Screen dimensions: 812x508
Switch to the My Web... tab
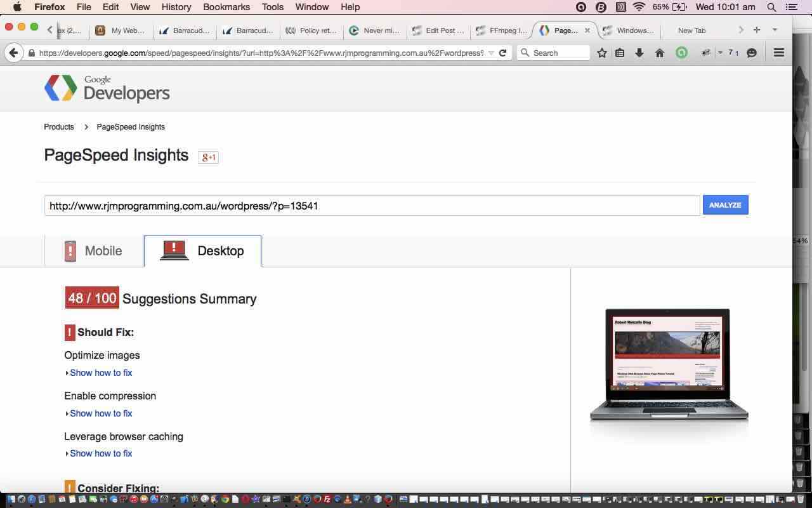(121, 30)
